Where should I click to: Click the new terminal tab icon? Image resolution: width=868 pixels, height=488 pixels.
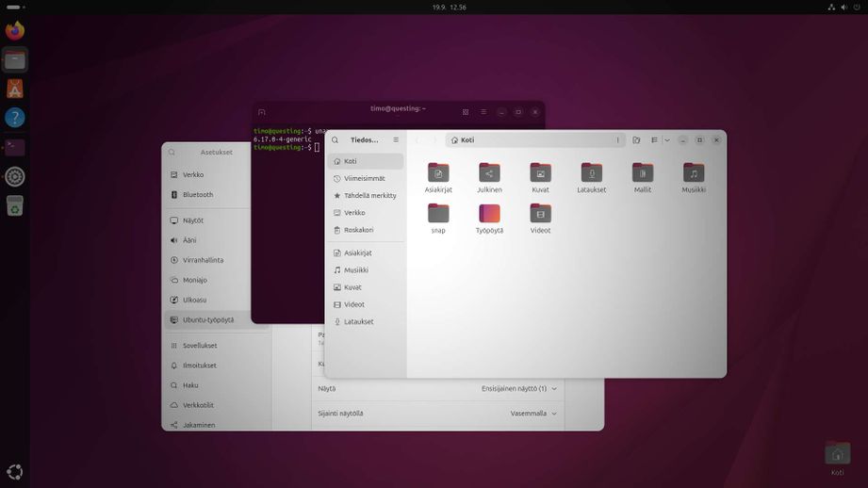click(262, 112)
